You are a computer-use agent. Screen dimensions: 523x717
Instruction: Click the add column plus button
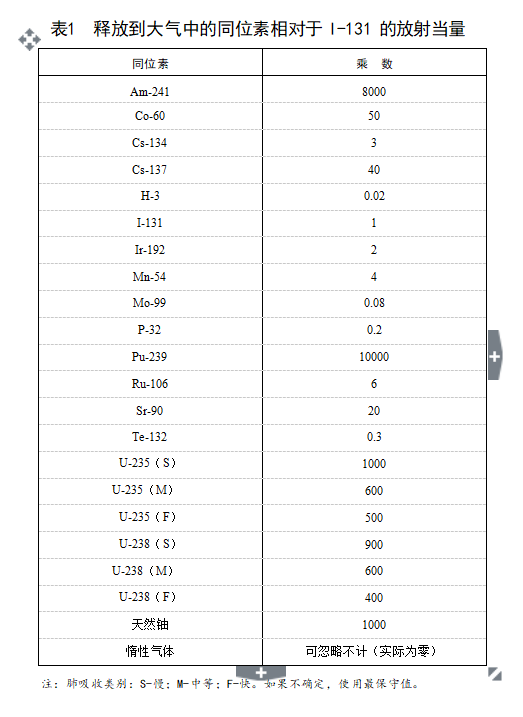[x=495, y=355]
